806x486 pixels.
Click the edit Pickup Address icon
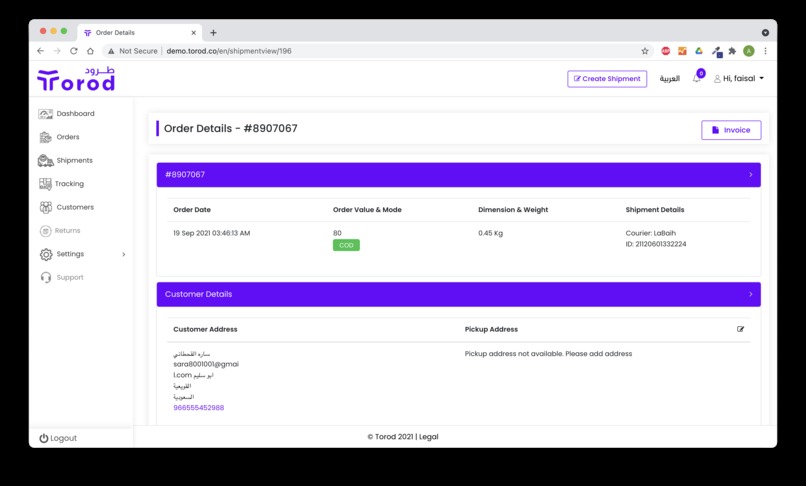point(740,329)
